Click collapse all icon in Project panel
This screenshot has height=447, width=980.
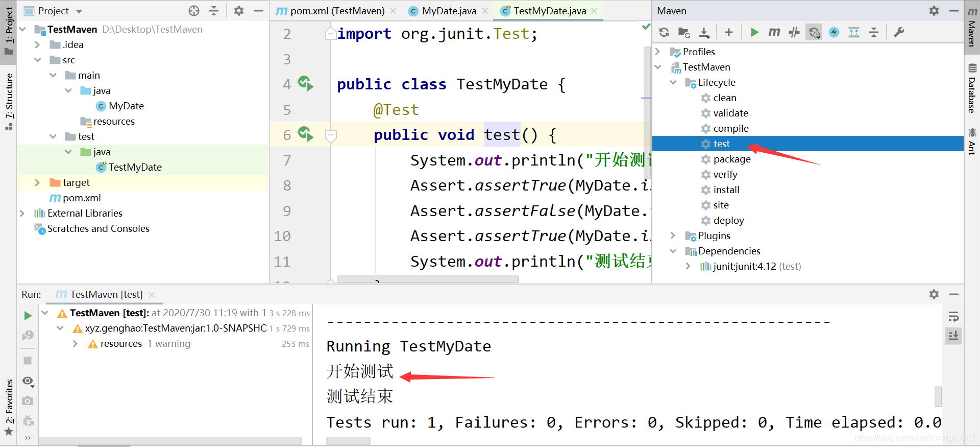(214, 11)
